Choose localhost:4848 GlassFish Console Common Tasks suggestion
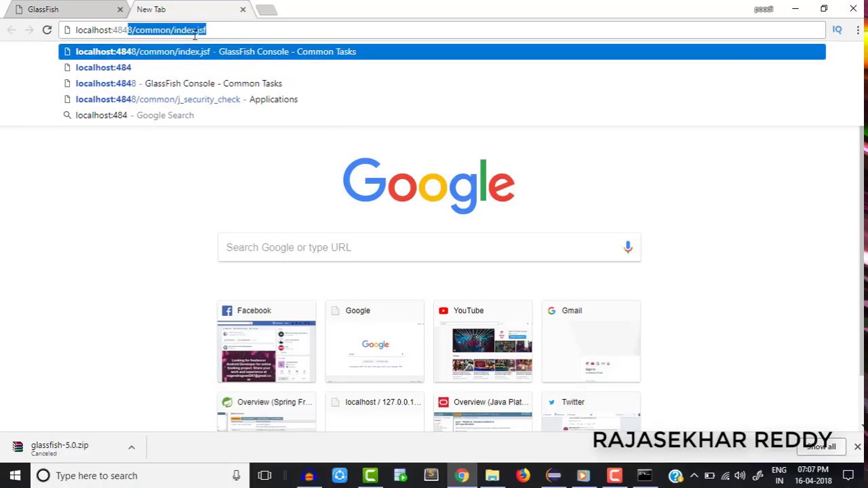The image size is (868, 488). pyautogui.click(x=441, y=83)
